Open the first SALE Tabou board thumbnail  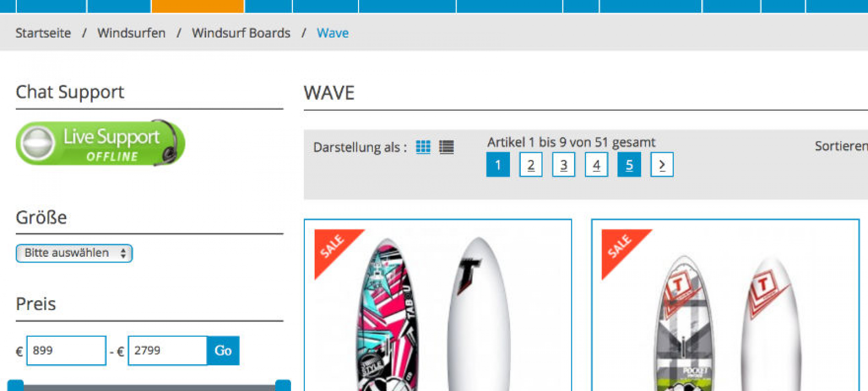pyautogui.click(x=438, y=305)
